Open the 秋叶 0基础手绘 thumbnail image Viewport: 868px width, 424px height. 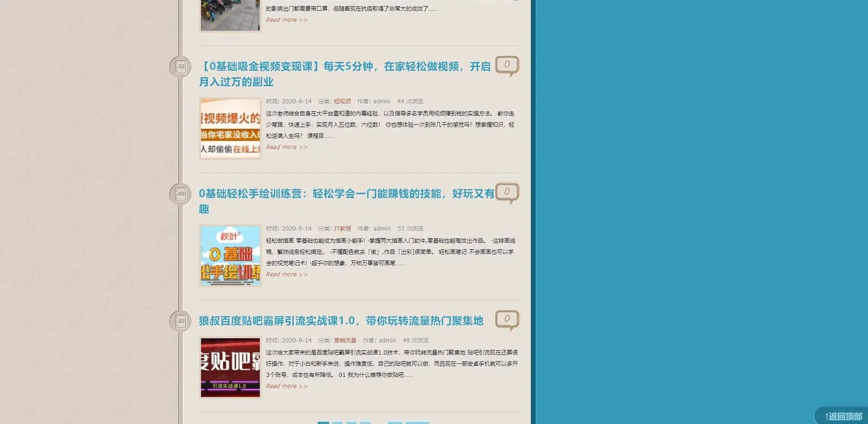[230, 256]
